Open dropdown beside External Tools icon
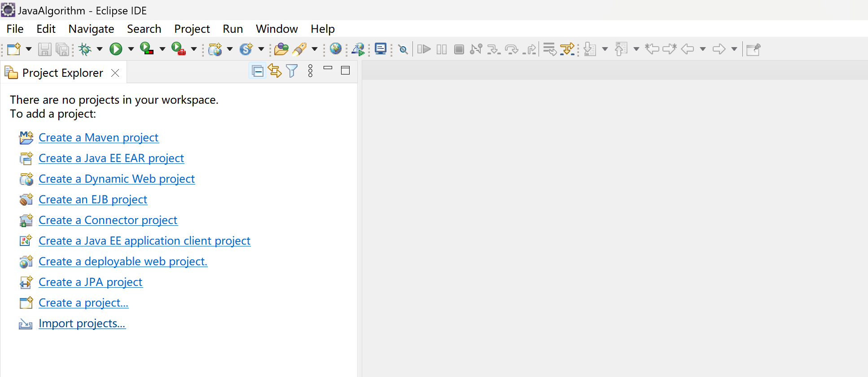Viewport: 868px width, 377px height. [x=194, y=49]
